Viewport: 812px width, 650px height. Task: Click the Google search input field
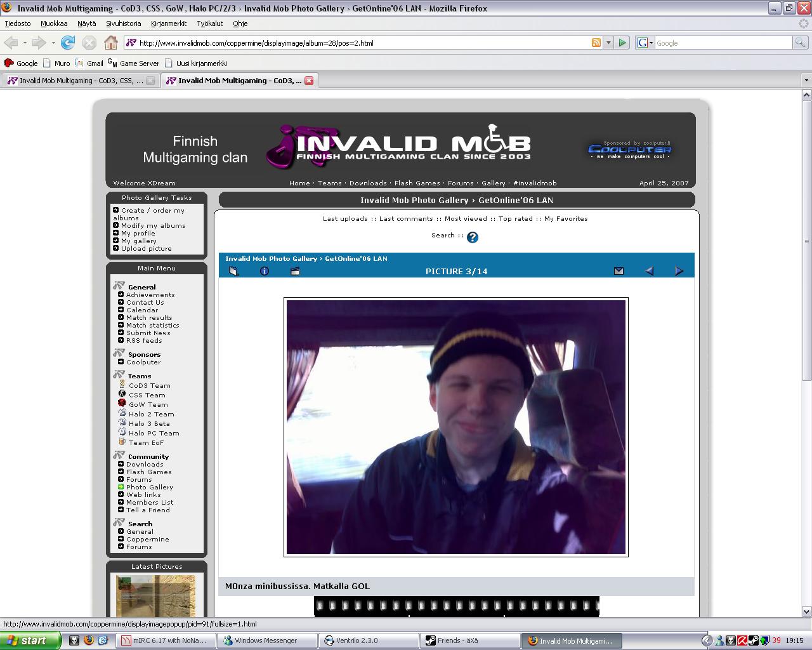pyautogui.click(x=723, y=43)
